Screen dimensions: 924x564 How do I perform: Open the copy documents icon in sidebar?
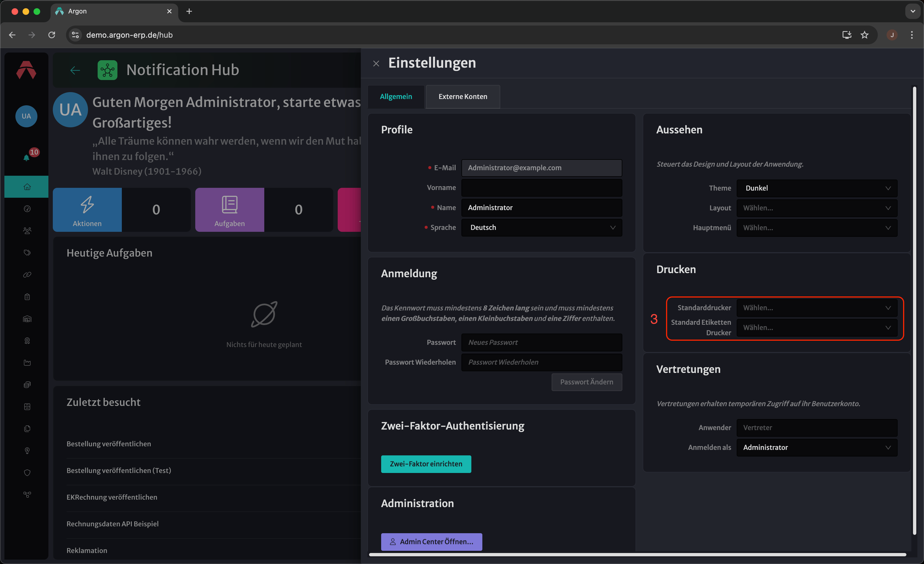pyautogui.click(x=27, y=429)
